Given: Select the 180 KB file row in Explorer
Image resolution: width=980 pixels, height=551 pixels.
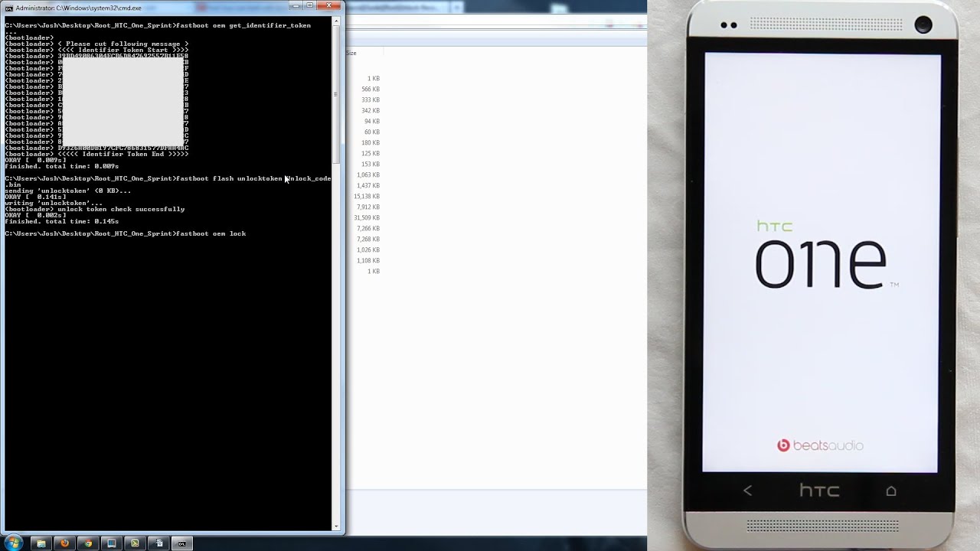Looking at the screenshot, I should click(371, 142).
